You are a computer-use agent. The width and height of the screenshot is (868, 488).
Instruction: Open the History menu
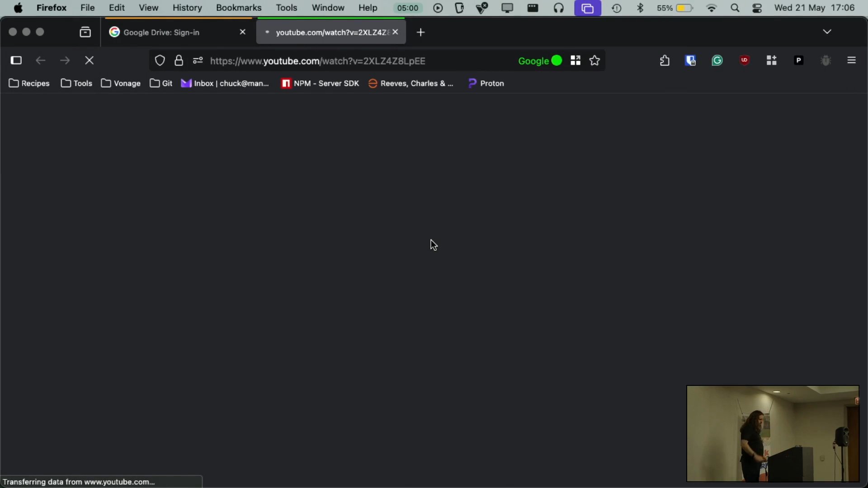[187, 8]
